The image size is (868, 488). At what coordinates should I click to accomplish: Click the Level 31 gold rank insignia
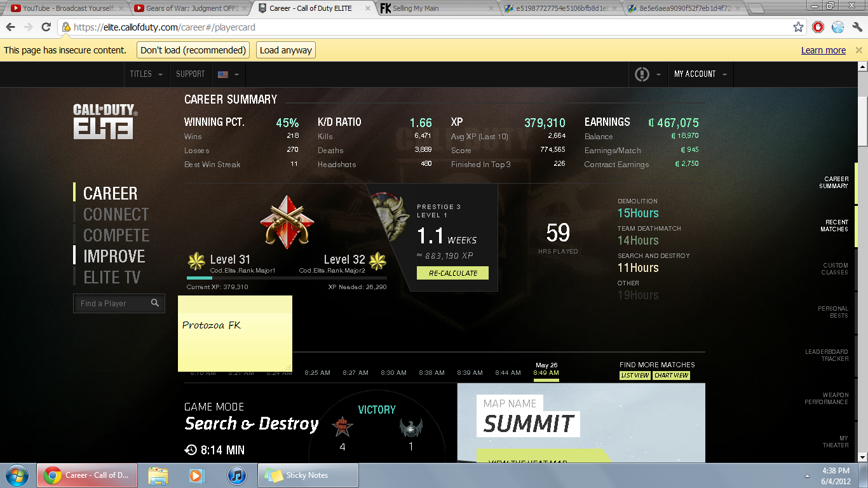coord(196,261)
